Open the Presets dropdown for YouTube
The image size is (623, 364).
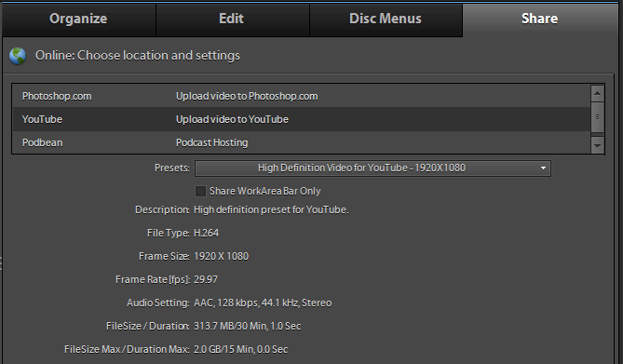click(372, 169)
